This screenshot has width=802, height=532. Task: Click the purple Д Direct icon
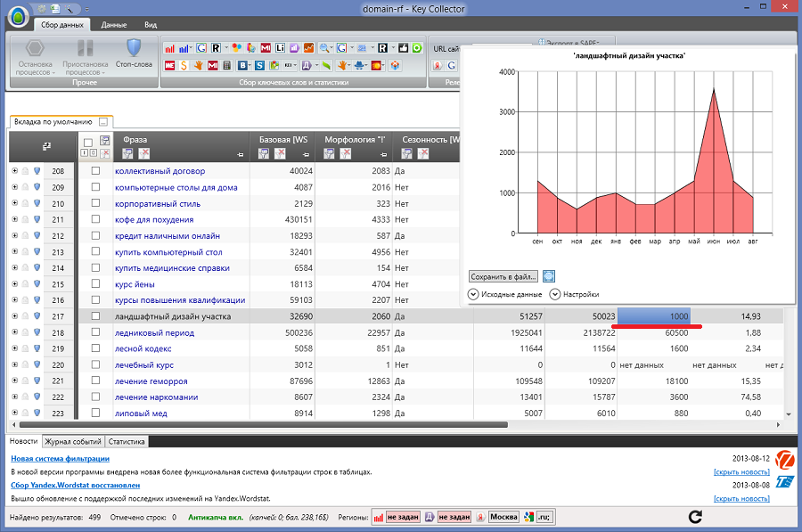coord(307,65)
